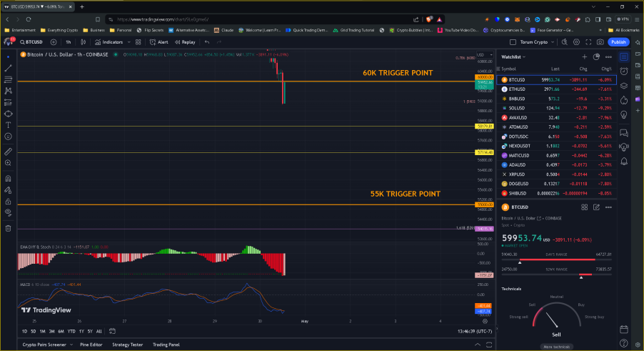Add a symbol to the watchlist

click(585, 56)
